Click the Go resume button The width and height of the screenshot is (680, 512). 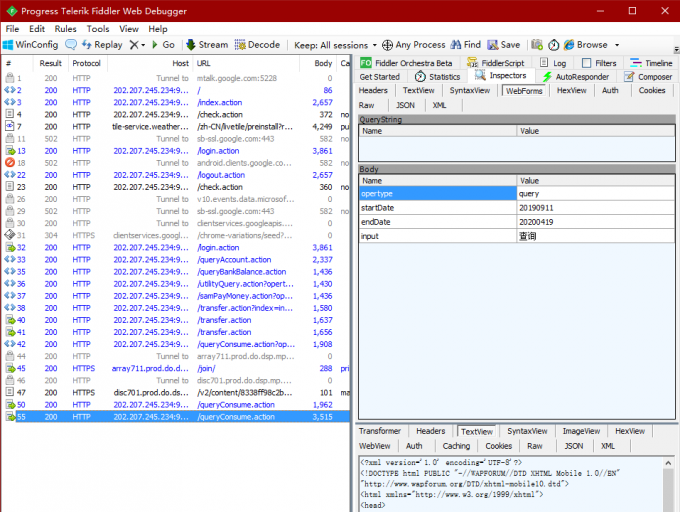click(163, 45)
